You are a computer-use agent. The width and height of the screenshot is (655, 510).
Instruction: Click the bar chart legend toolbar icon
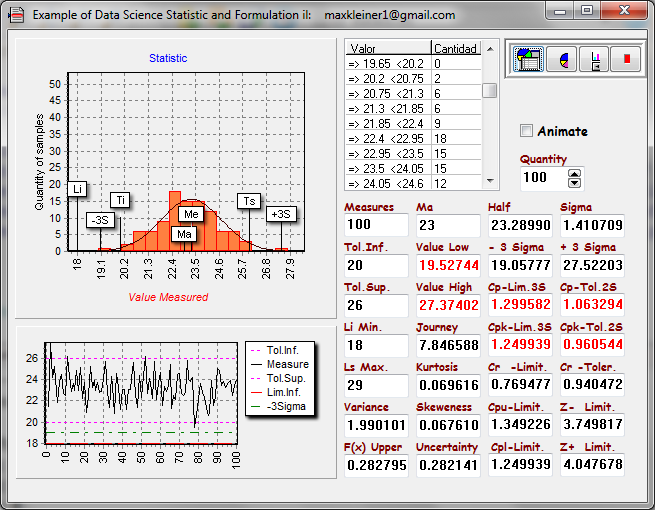pyautogui.click(x=596, y=59)
